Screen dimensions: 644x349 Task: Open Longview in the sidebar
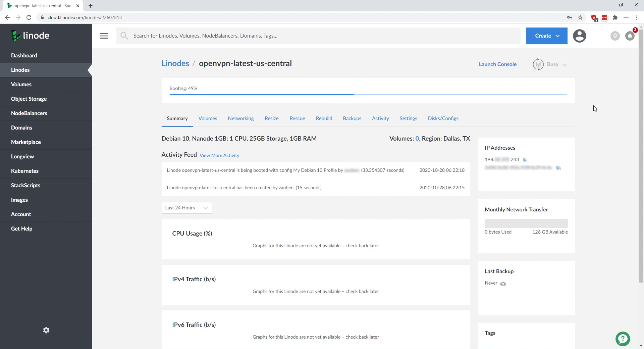pyautogui.click(x=46, y=157)
